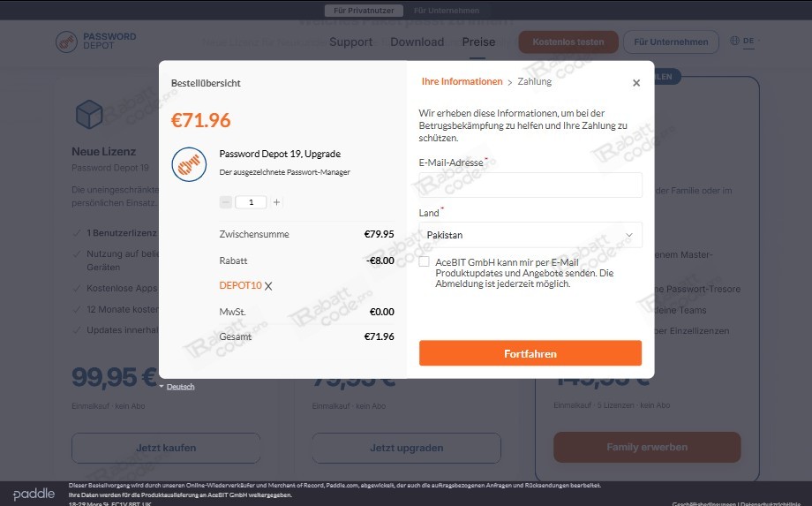The width and height of the screenshot is (812, 506).
Task: Click the Password Depot 19 product icon
Action: tap(189, 164)
